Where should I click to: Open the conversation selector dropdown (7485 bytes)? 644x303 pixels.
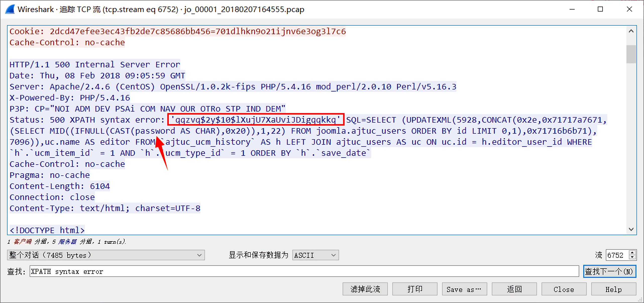[x=106, y=255]
